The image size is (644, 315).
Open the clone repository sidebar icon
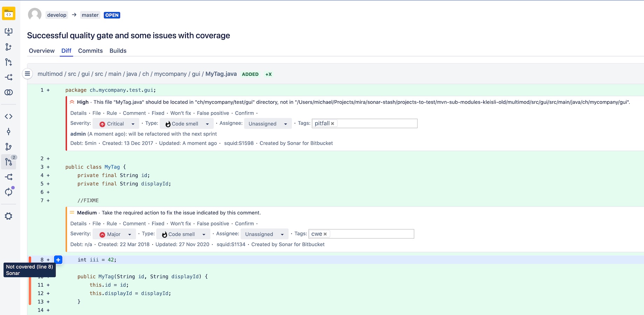pyautogui.click(x=9, y=32)
